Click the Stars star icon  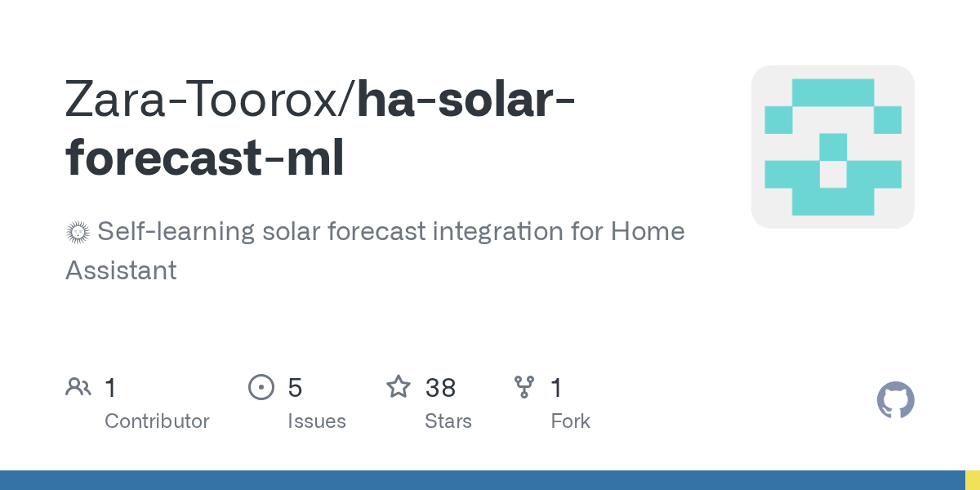pyautogui.click(x=399, y=387)
